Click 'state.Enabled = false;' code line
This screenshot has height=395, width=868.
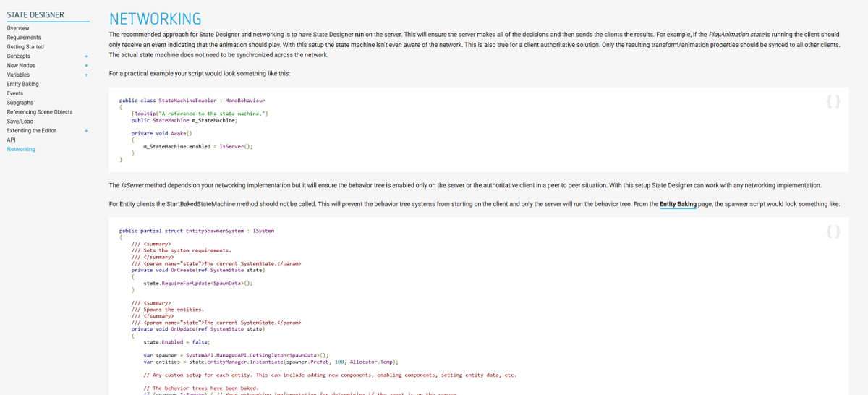coord(177,341)
